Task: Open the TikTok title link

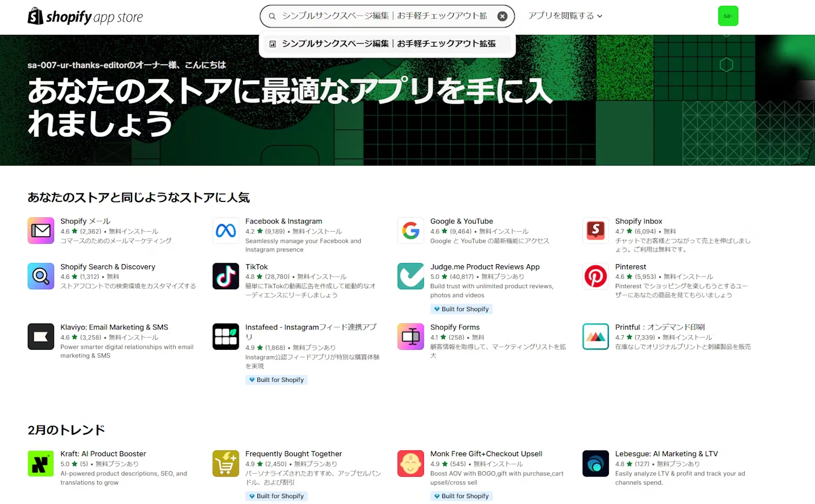Action: pos(257,267)
